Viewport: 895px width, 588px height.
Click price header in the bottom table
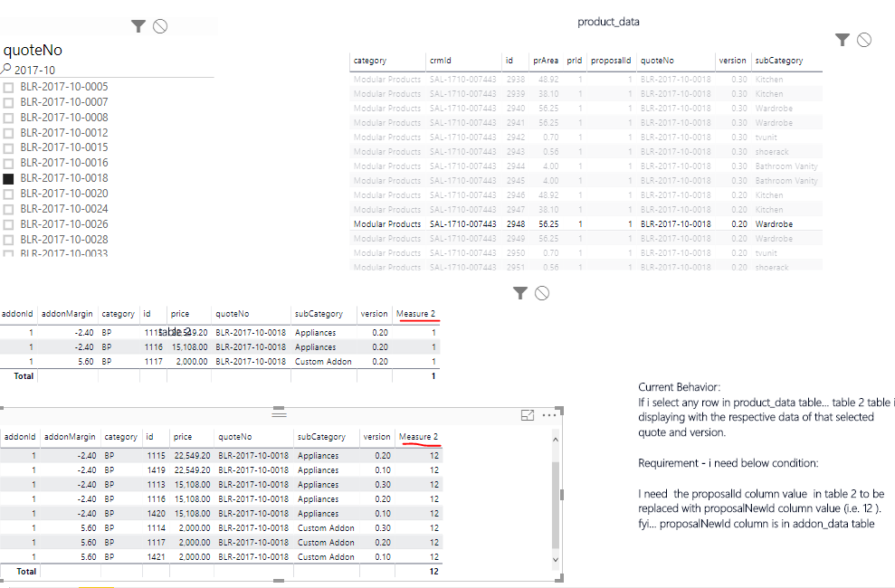point(183,437)
